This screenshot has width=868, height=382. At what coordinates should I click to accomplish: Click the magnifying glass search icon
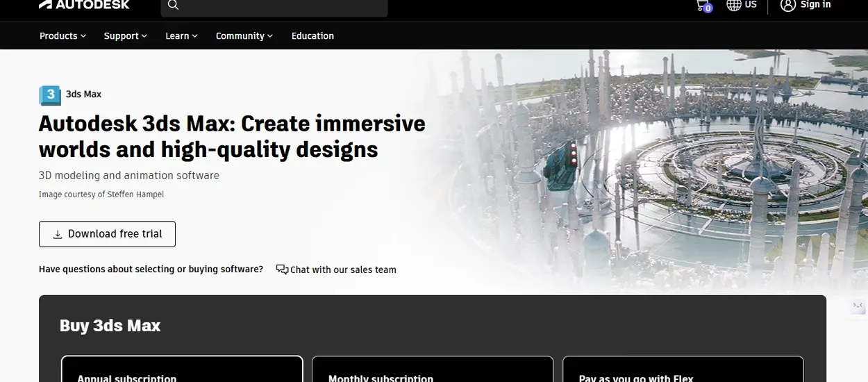(x=173, y=6)
